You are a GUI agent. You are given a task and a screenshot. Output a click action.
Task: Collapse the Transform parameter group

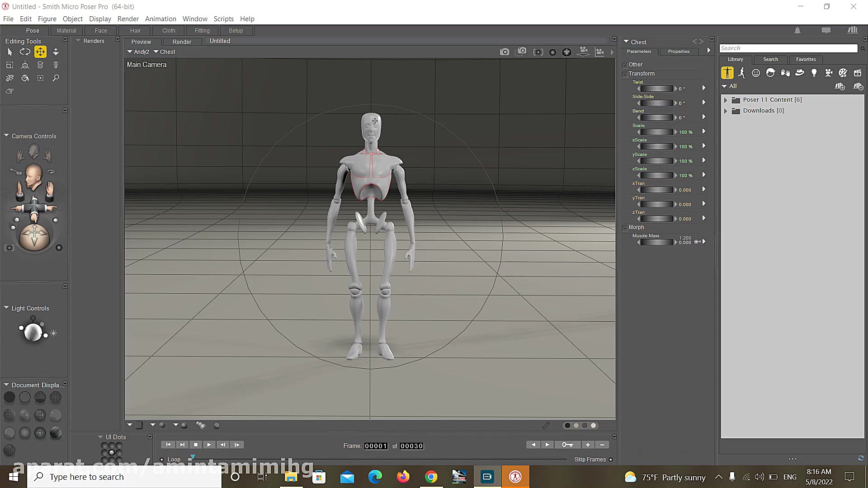coord(625,74)
